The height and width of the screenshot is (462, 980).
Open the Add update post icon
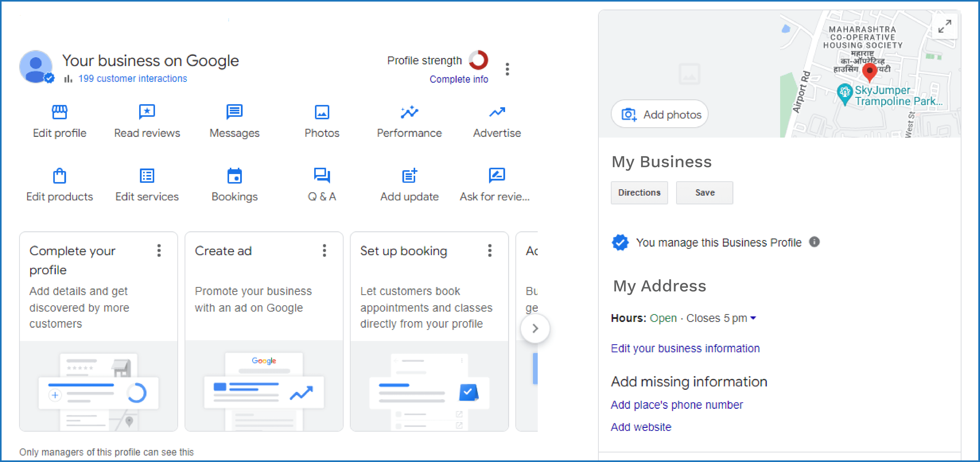click(409, 176)
